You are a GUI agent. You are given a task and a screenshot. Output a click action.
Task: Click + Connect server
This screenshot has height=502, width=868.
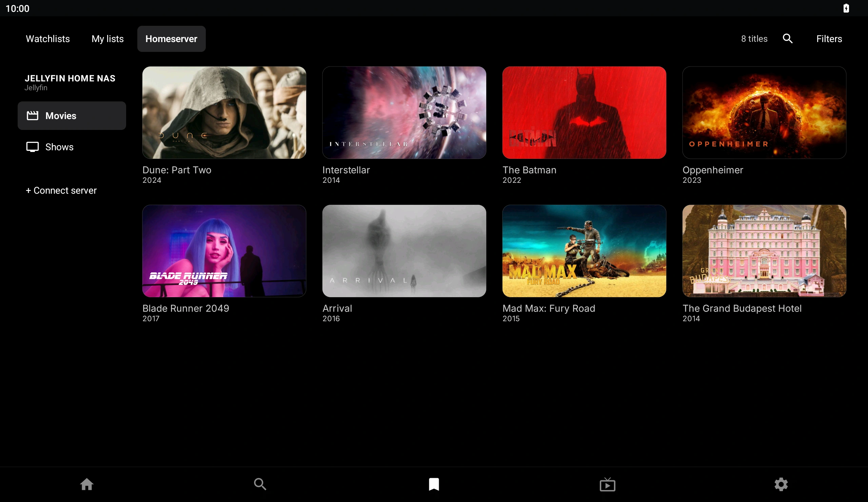61,190
